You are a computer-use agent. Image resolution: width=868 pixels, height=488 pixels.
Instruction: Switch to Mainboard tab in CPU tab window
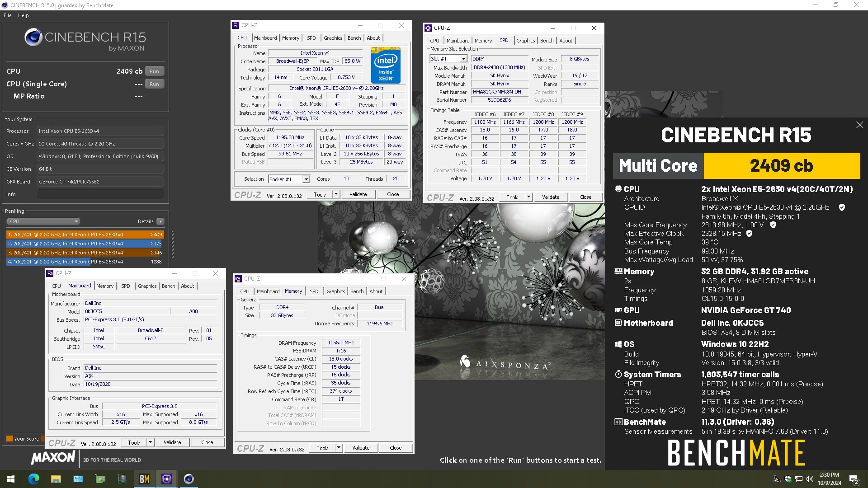pyautogui.click(x=265, y=38)
